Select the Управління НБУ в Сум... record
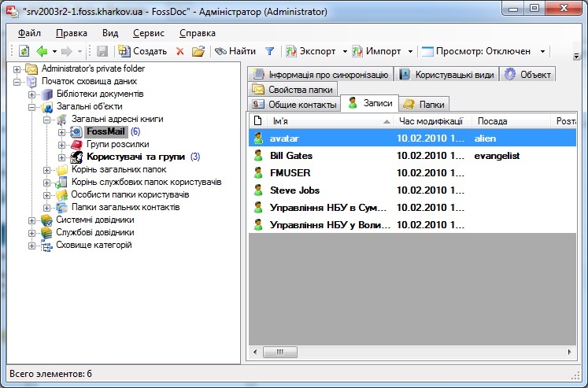This screenshot has height=388, width=588. coord(412,207)
